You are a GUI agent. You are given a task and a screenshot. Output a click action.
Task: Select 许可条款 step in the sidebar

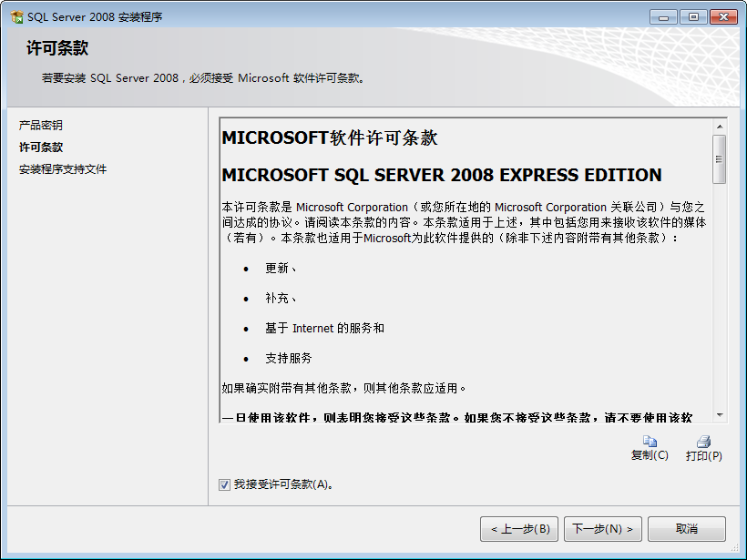pyautogui.click(x=41, y=148)
